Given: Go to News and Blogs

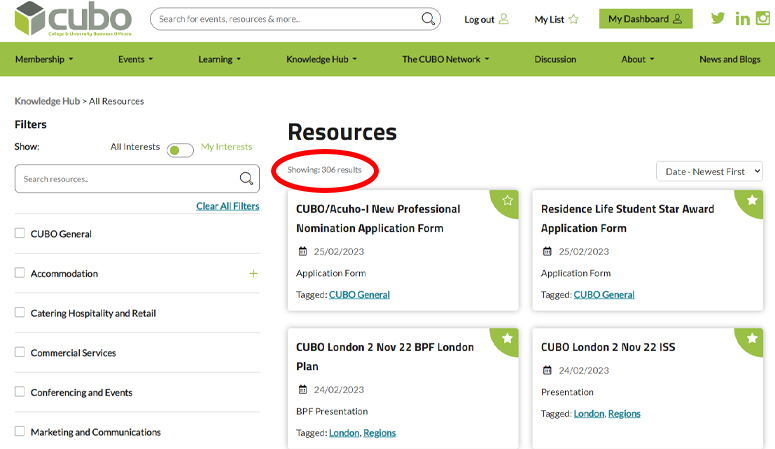Looking at the screenshot, I should pyautogui.click(x=730, y=59).
